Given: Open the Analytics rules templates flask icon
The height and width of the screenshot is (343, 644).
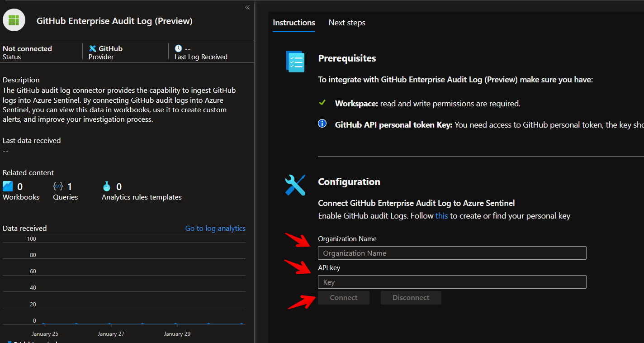Looking at the screenshot, I should coord(107,186).
